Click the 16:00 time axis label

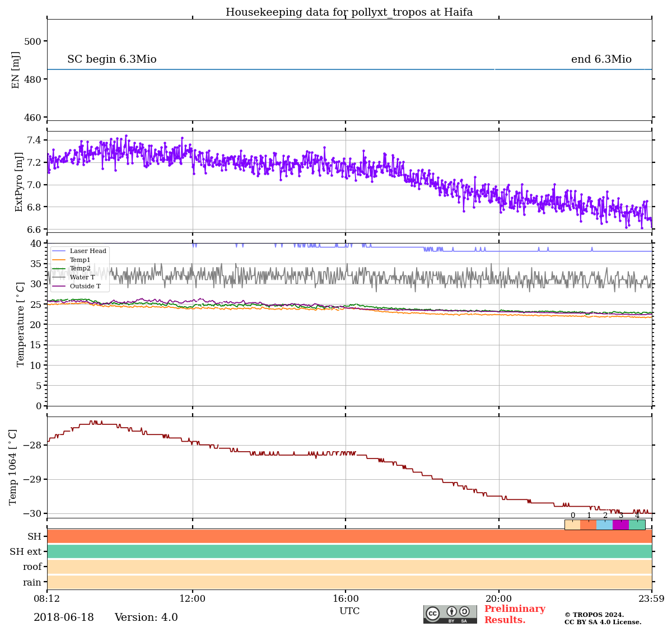coord(346,599)
